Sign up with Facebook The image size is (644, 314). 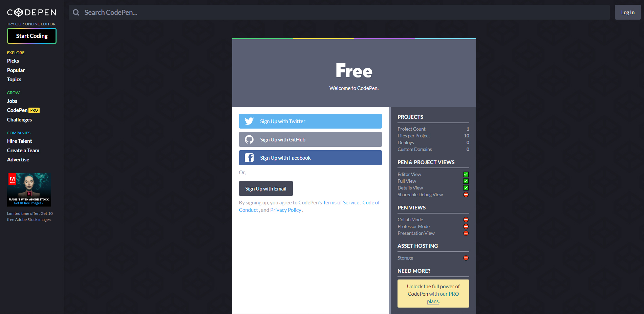point(310,158)
